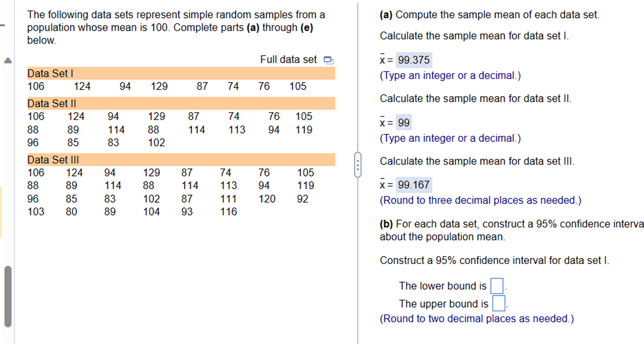Click the lower bound answer box

(x=496, y=286)
